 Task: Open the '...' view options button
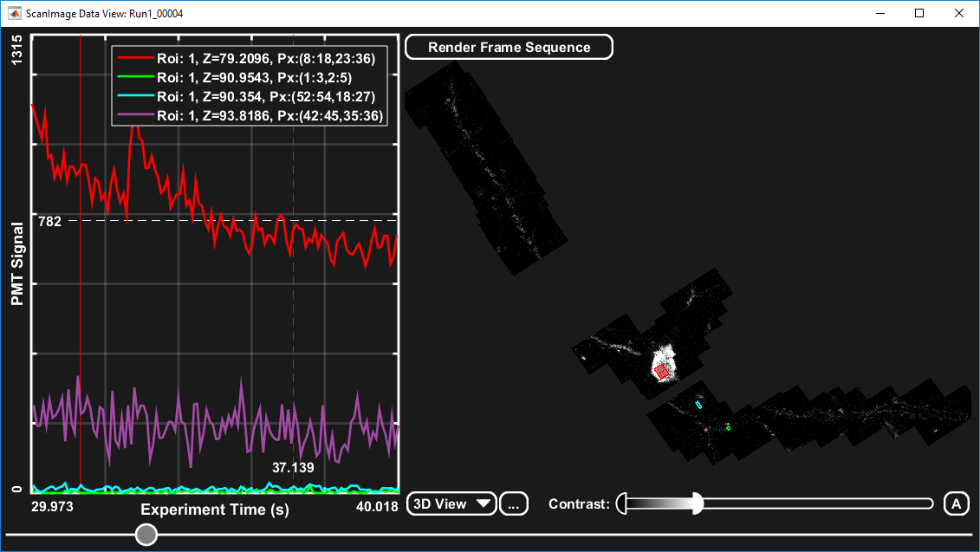pyautogui.click(x=514, y=503)
